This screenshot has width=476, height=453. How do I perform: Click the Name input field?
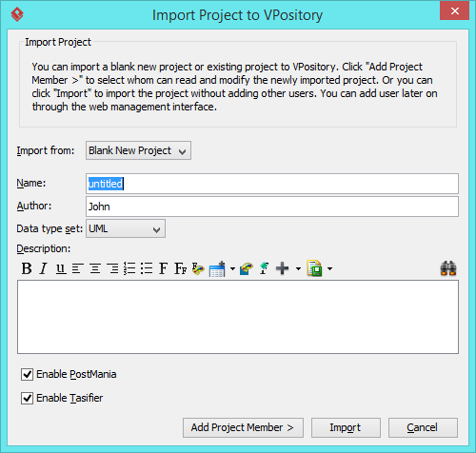272,184
